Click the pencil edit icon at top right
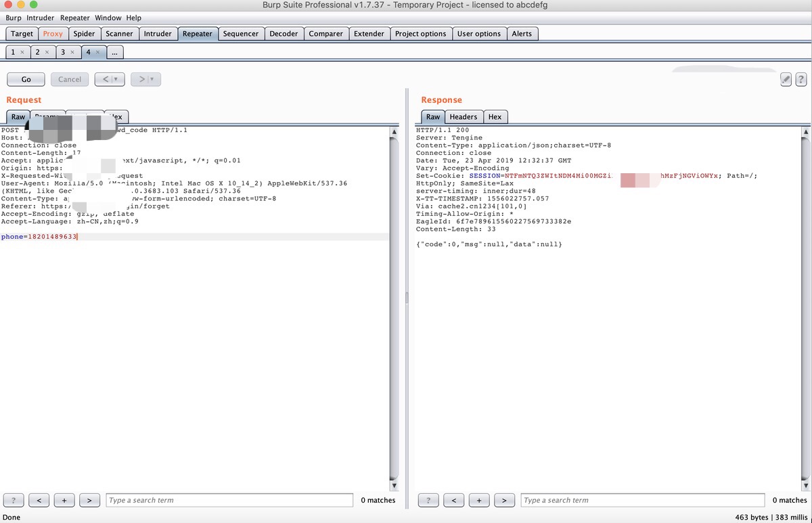 (786, 79)
